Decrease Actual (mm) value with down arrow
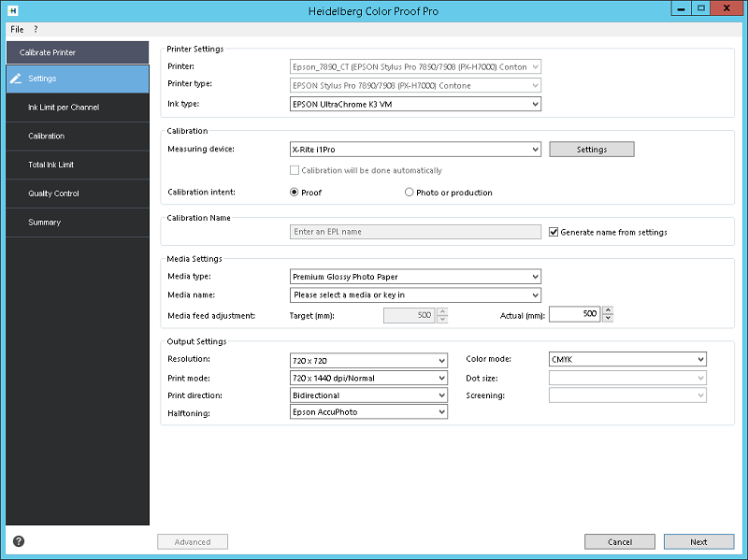This screenshot has height=560, width=748. 608,318
